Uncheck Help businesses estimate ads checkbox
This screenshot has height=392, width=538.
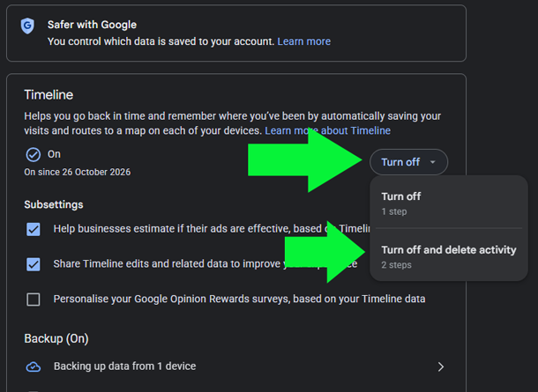[x=34, y=229]
